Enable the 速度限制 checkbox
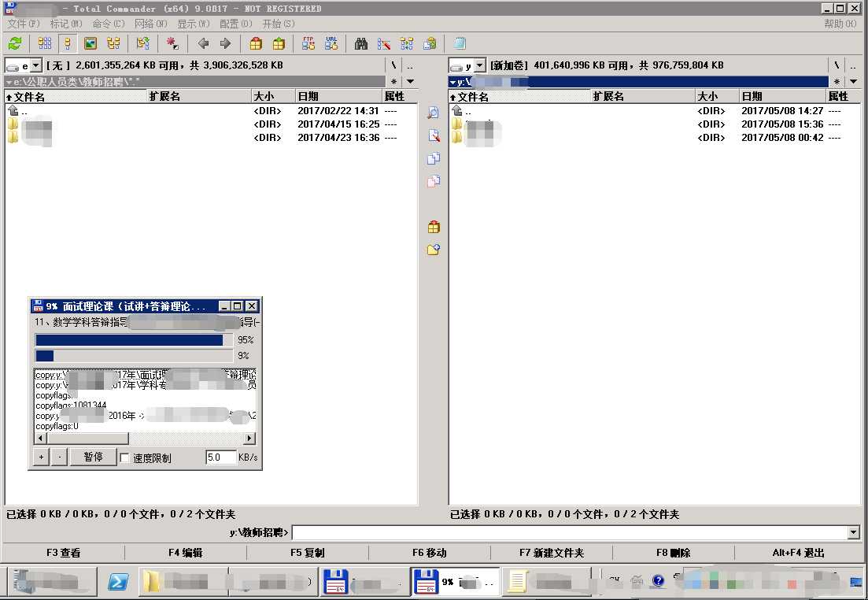Screen dimensions: 868x600 125,457
